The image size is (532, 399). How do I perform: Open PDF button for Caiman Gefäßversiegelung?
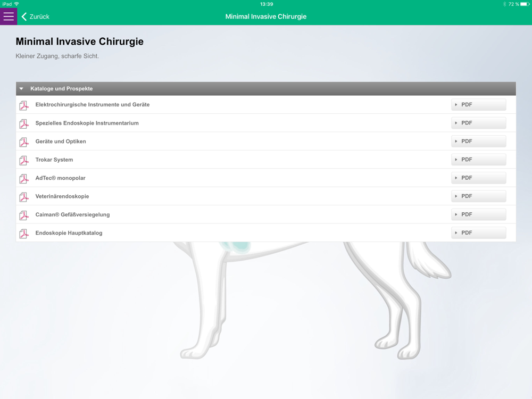point(478,214)
